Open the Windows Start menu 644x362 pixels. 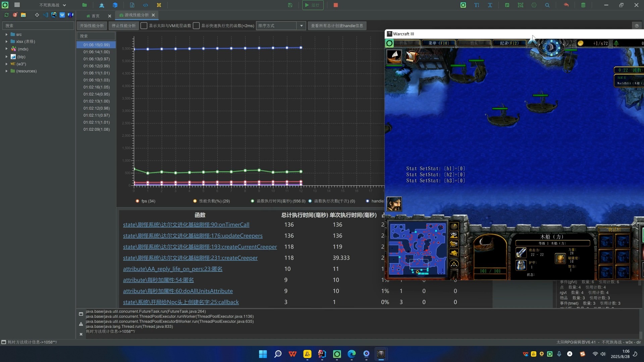point(263,354)
